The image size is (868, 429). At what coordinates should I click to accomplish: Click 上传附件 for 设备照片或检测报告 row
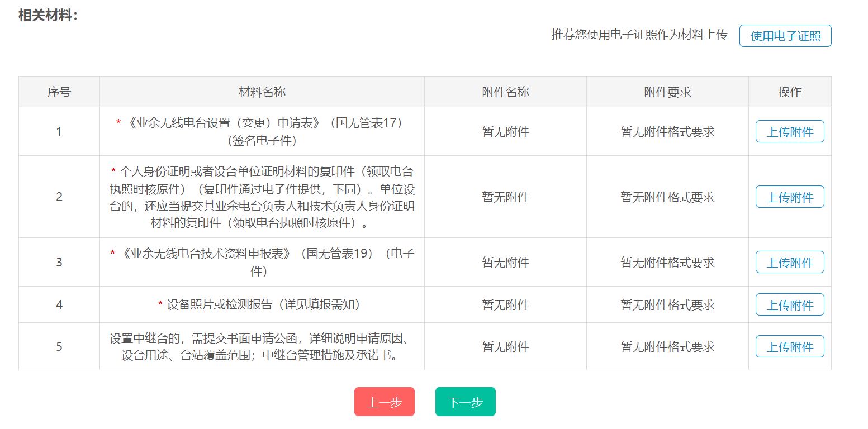point(789,304)
